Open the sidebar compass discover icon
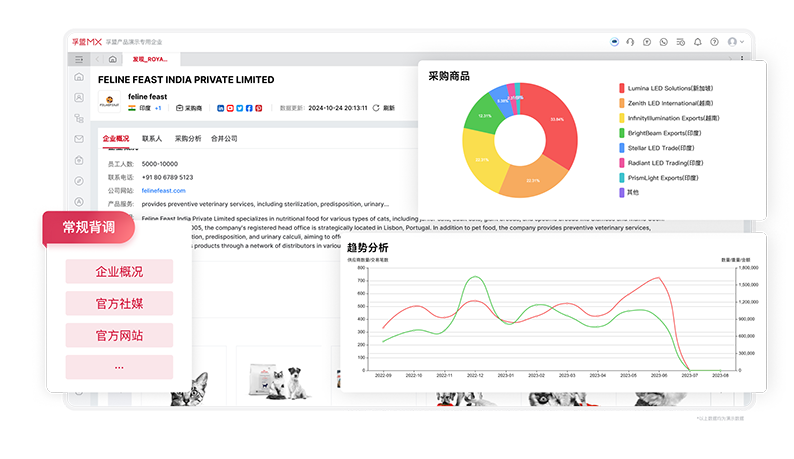 (x=79, y=181)
